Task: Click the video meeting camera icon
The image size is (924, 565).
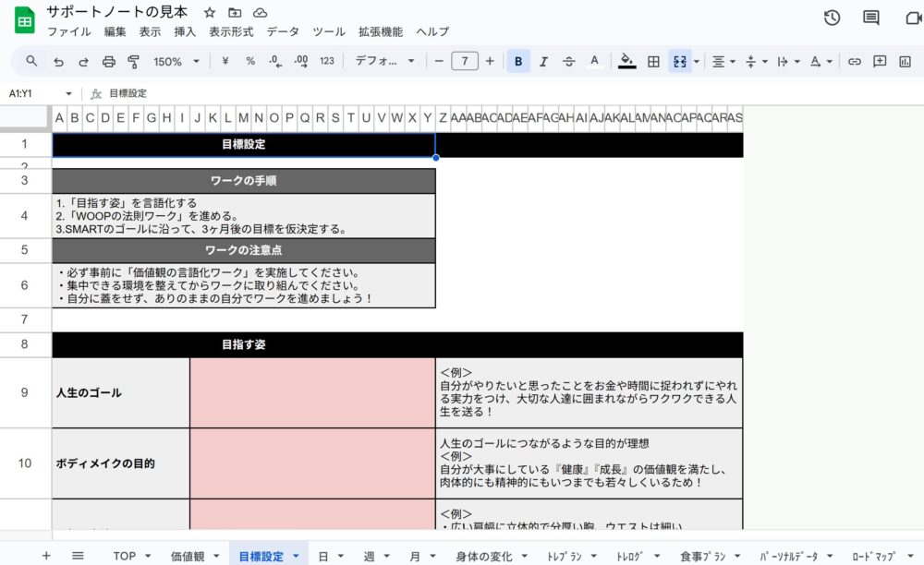Action: (914, 18)
